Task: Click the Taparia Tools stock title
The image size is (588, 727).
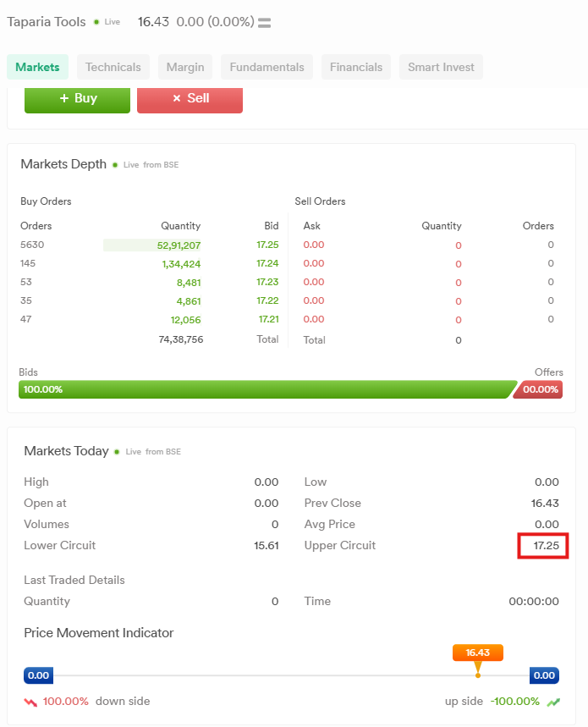Action: tap(47, 22)
